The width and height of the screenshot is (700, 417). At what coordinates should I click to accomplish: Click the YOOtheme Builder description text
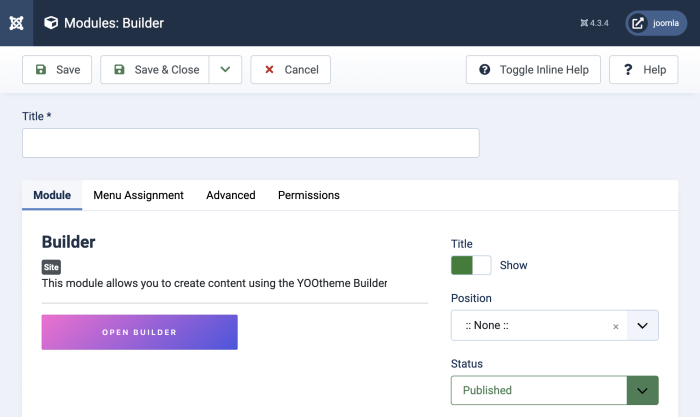click(214, 283)
